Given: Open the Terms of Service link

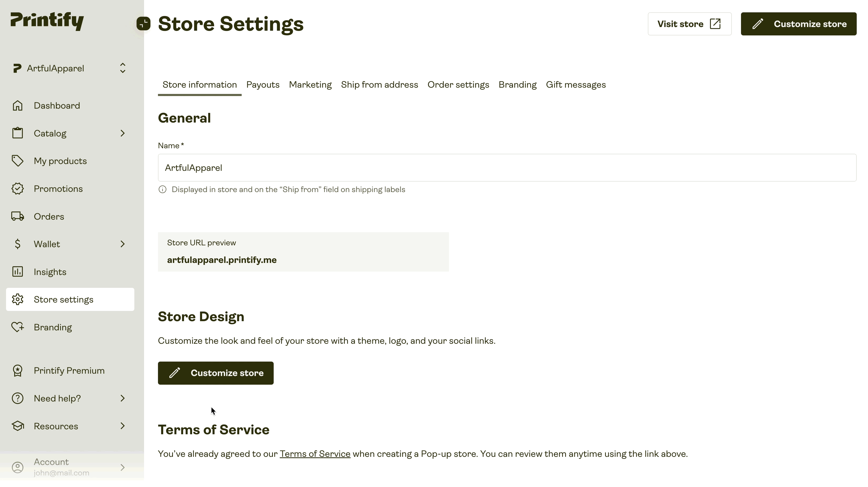Looking at the screenshot, I should click(315, 453).
